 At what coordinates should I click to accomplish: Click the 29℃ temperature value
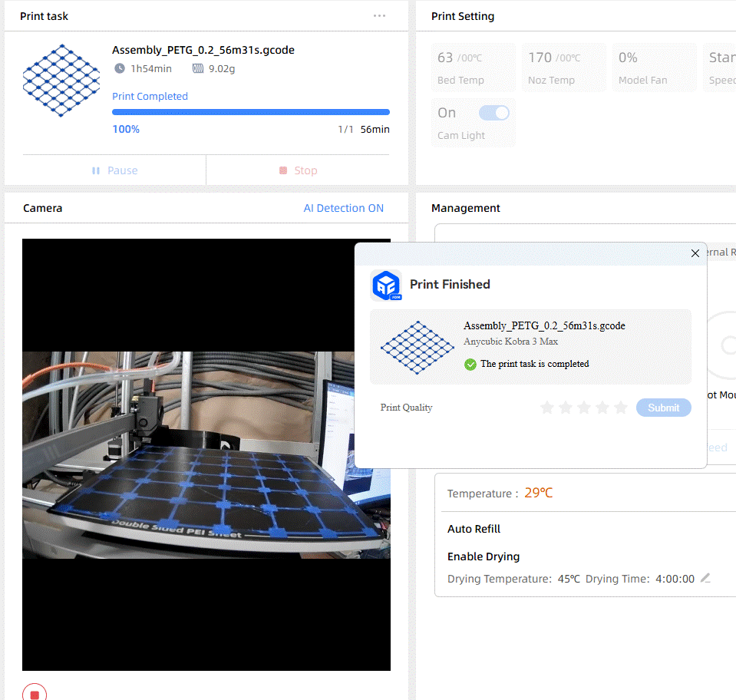(539, 493)
